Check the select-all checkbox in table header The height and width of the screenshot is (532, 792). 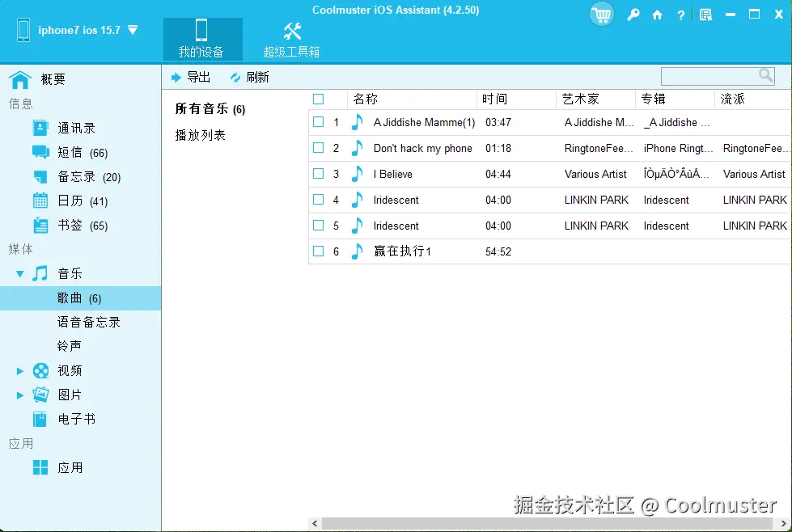click(x=318, y=99)
